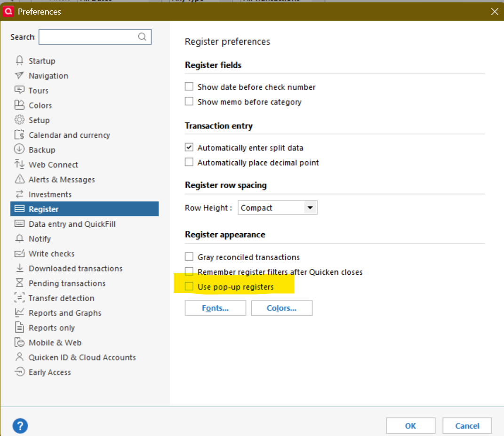Click the Alerts & Messages warning icon
This screenshot has width=504, height=436.
(19, 179)
